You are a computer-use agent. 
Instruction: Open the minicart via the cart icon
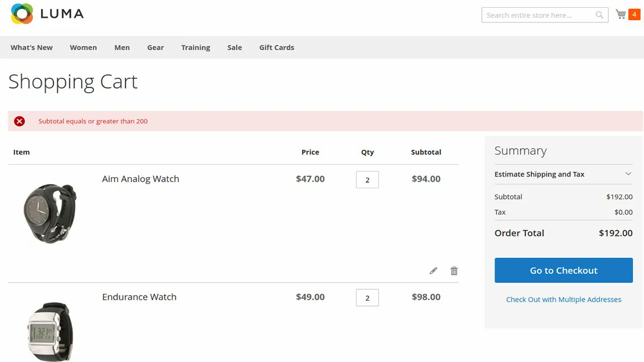point(621,14)
